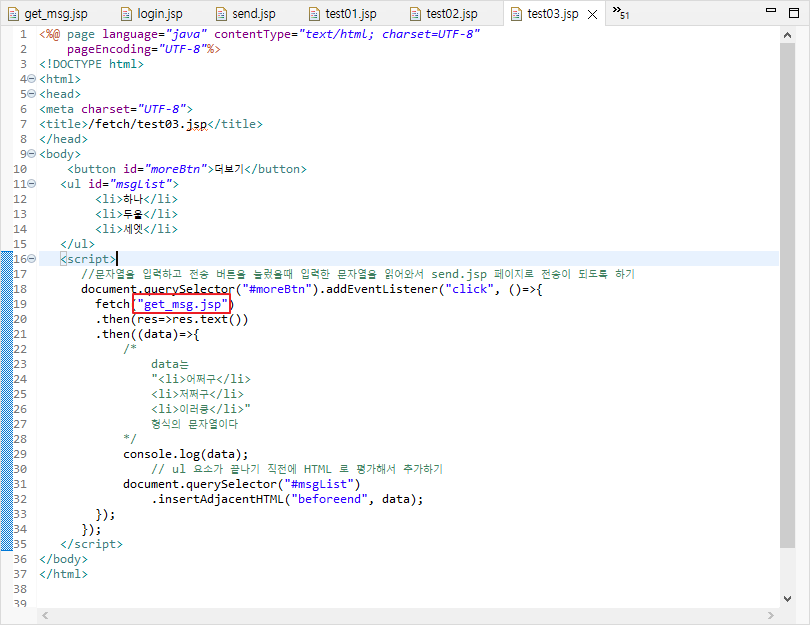Click the li 세엣 item on line 14
The image size is (810, 625).
136,229
